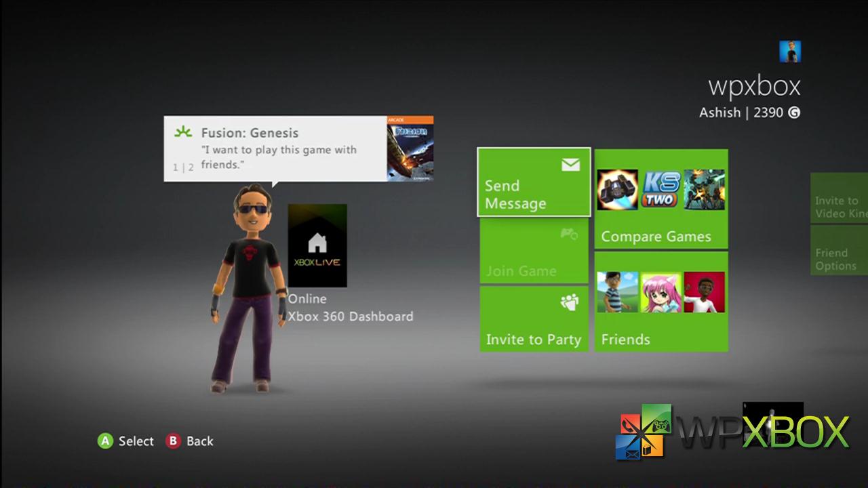Select the KS Two game thumbnail
The image size is (868, 488).
[x=661, y=190]
